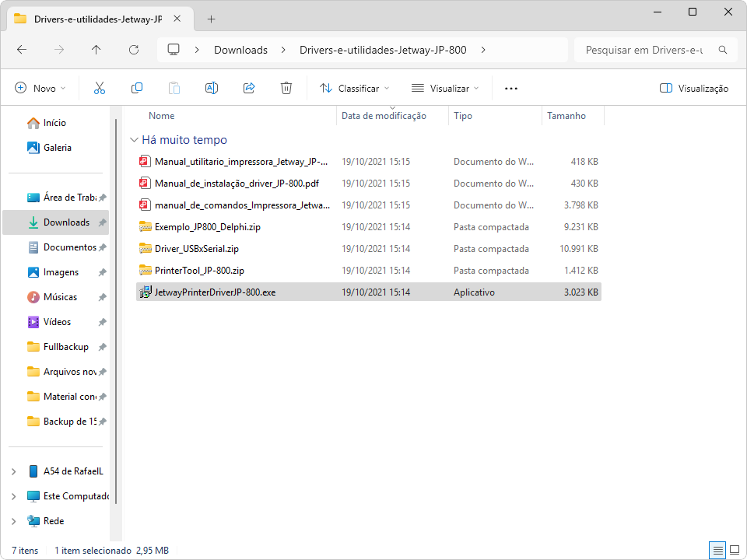The height and width of the screenshot is (560, 747).
Task: Open the Backup de 15 sidebar folder
Action: point(62,422)
